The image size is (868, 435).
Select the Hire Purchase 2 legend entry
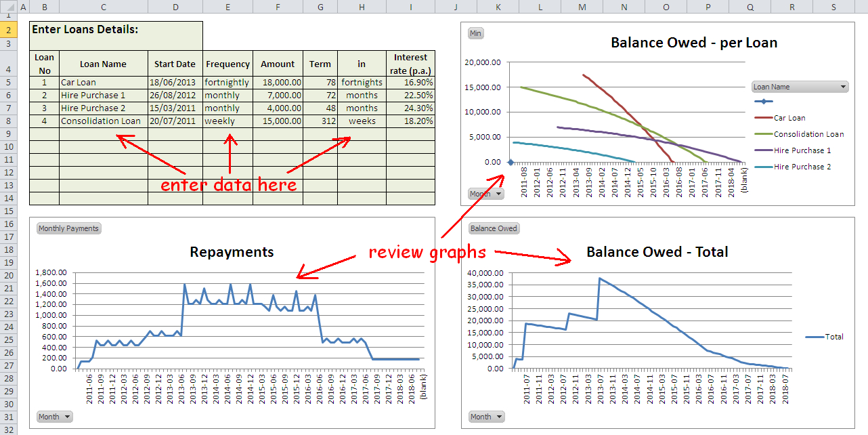(802, 167)
